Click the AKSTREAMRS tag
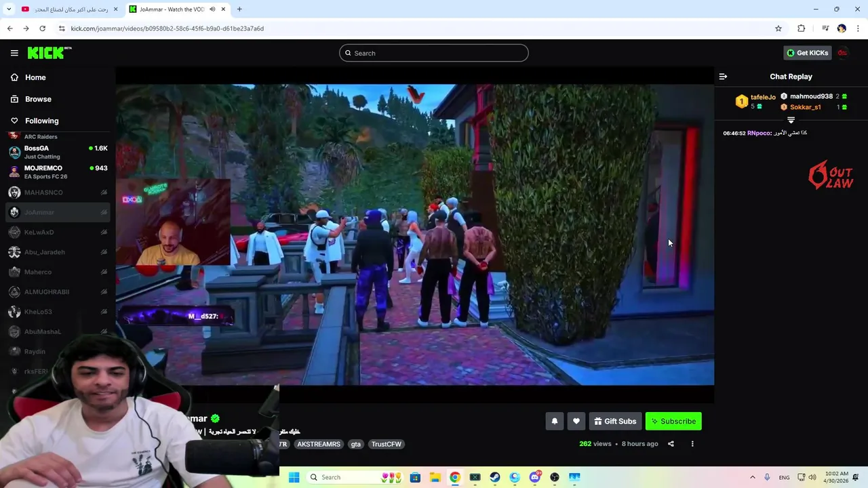 tap(319, 444)
